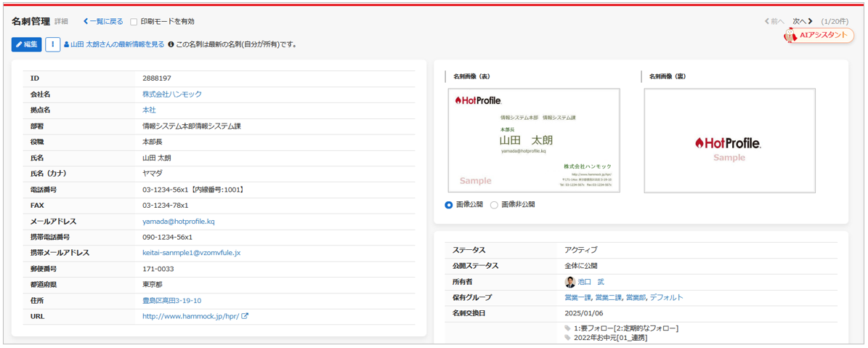Image resolution: width=868 pixels, height=348 pixels.
Task: Open the front business card image
Action: point(534,140)
